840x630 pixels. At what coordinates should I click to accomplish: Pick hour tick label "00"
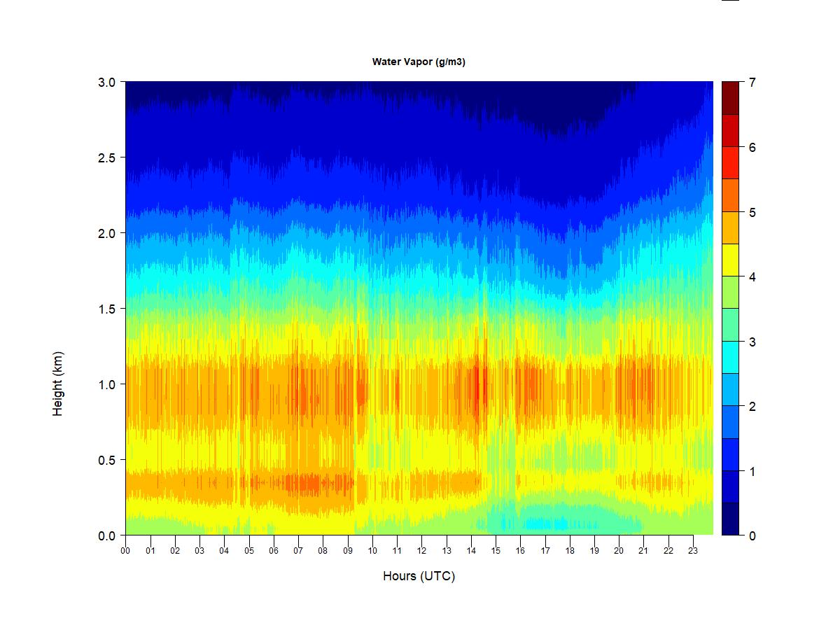[125, 550]
